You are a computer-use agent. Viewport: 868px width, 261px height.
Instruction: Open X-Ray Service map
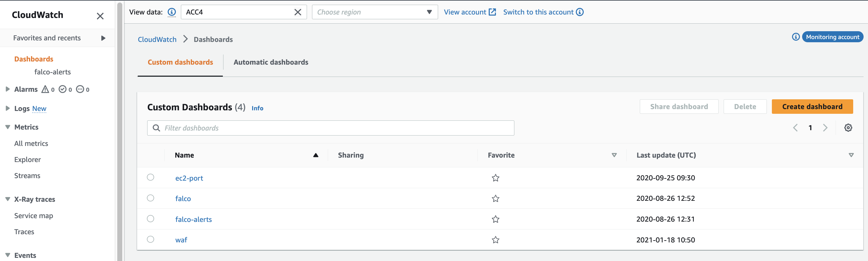pos(33,216)
